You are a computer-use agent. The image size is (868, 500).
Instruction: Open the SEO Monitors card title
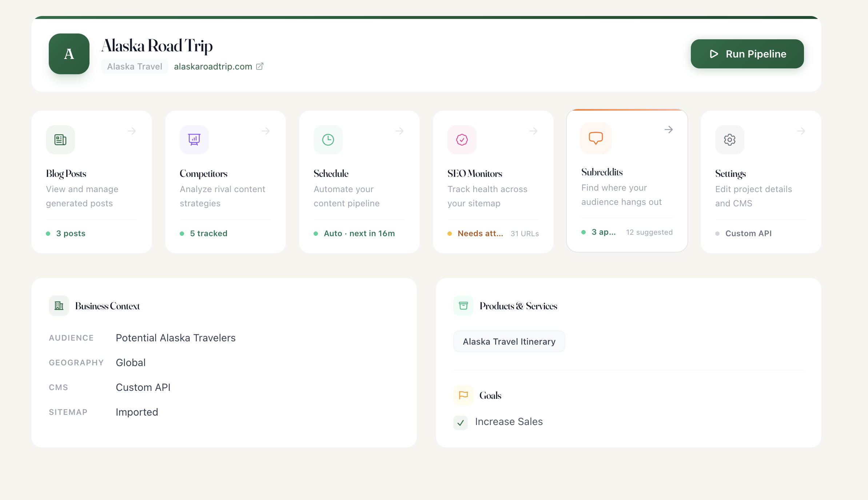tap(475, 174)
